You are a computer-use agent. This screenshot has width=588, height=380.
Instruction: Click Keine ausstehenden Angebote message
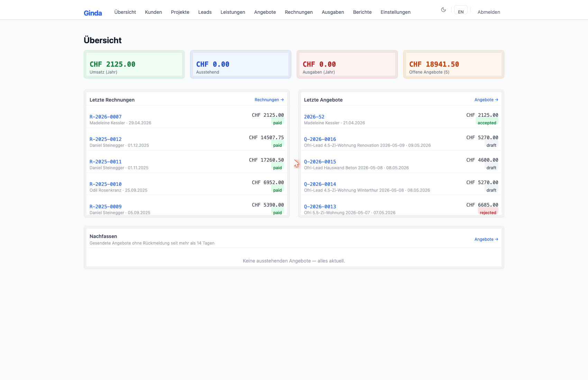point(294,261)
